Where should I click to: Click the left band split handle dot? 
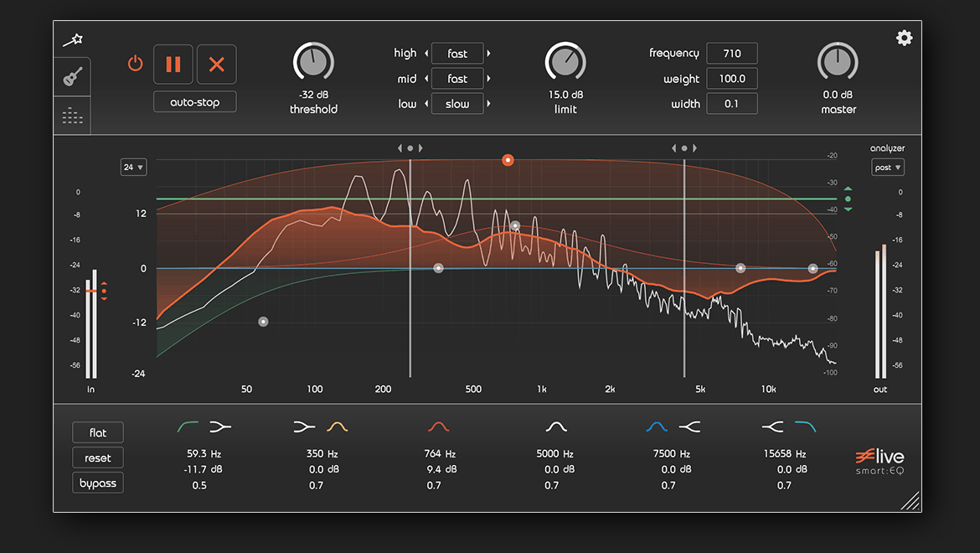[410, 148]
